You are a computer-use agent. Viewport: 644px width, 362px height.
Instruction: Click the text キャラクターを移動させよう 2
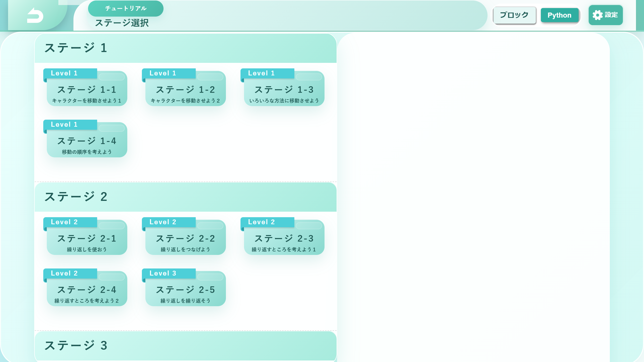coord(185,101)
